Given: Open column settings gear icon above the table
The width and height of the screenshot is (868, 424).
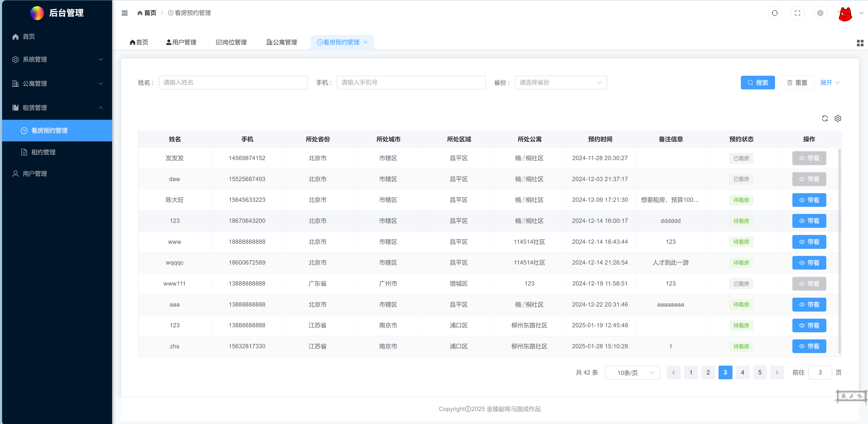Looking at the screenshot, I should 838,118.
